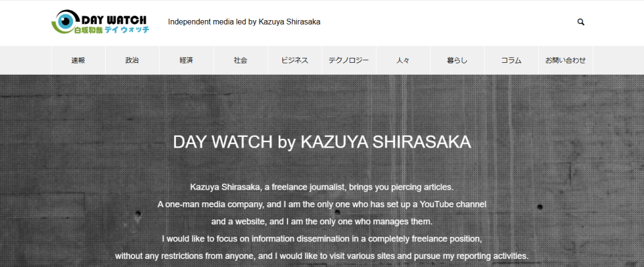Open the お問い合わせ contact page

point(565,60)
